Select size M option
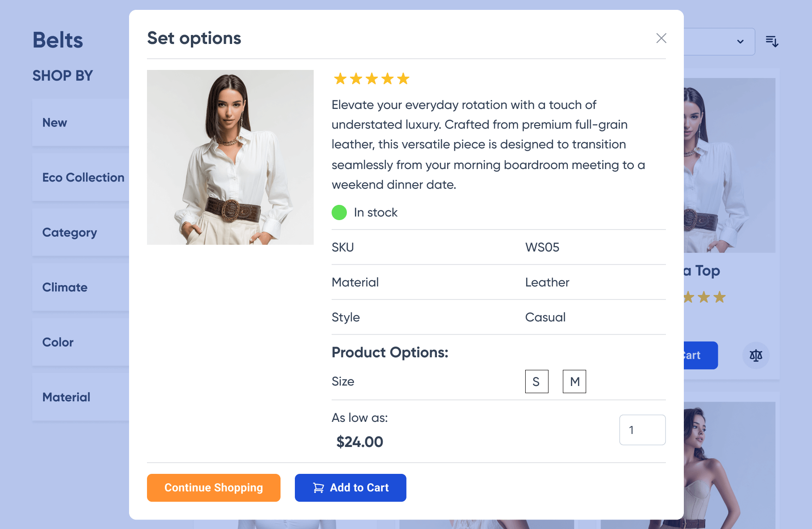This screenshot has height=529, width=812. [x=574, y=382]
